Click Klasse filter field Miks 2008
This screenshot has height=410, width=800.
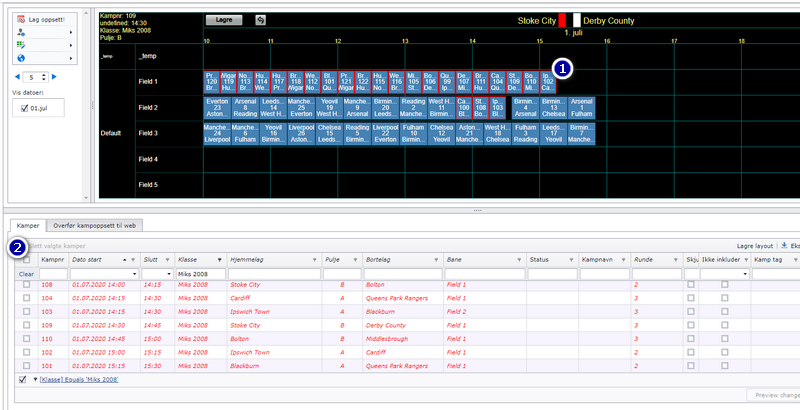[x=201, y=274]
